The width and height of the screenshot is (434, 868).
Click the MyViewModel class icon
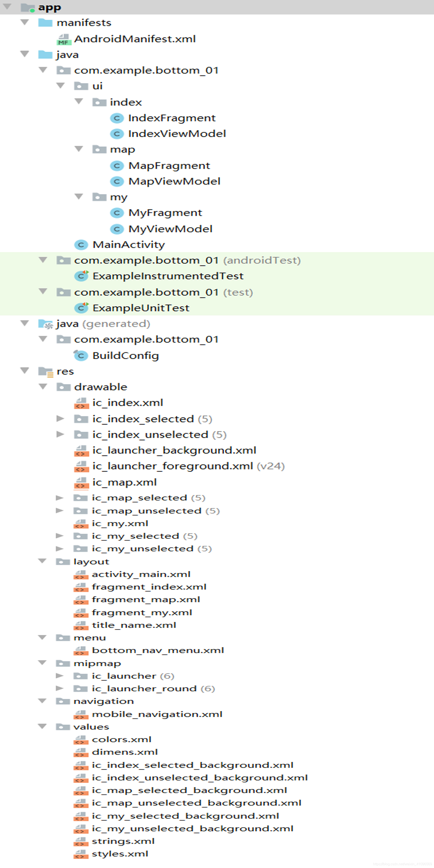(117, 229)
